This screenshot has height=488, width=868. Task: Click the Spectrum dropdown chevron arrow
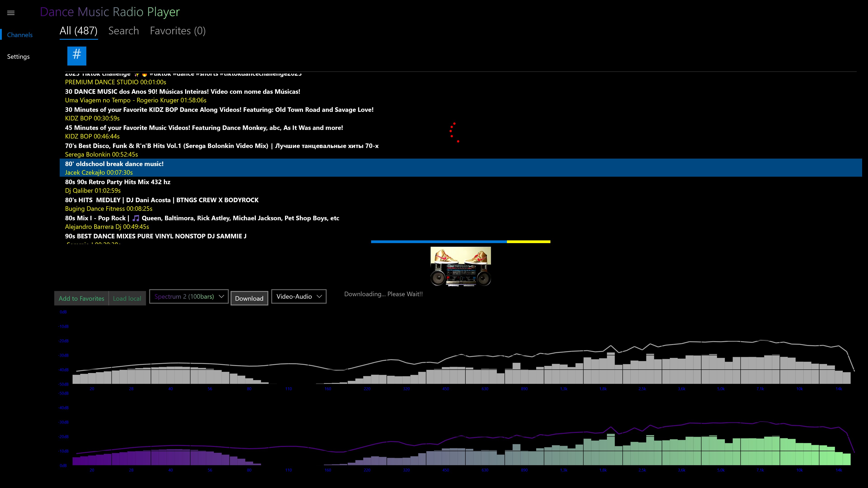coord(221,296)
